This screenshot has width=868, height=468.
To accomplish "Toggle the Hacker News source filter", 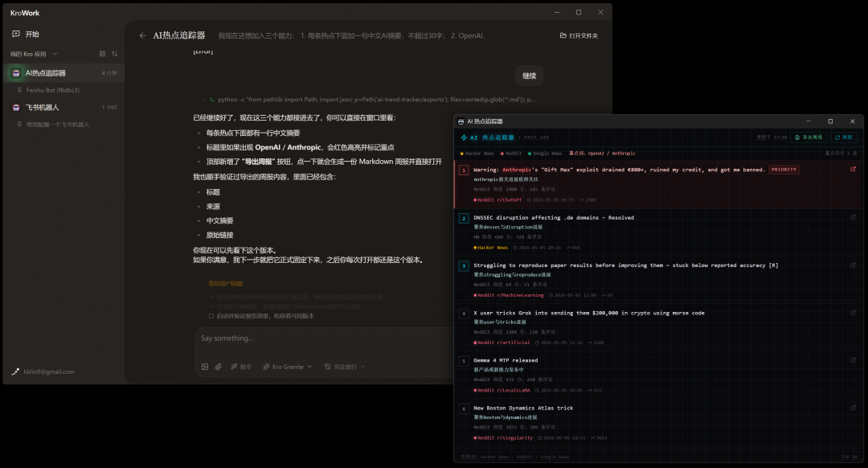I will tap(477, 154).
